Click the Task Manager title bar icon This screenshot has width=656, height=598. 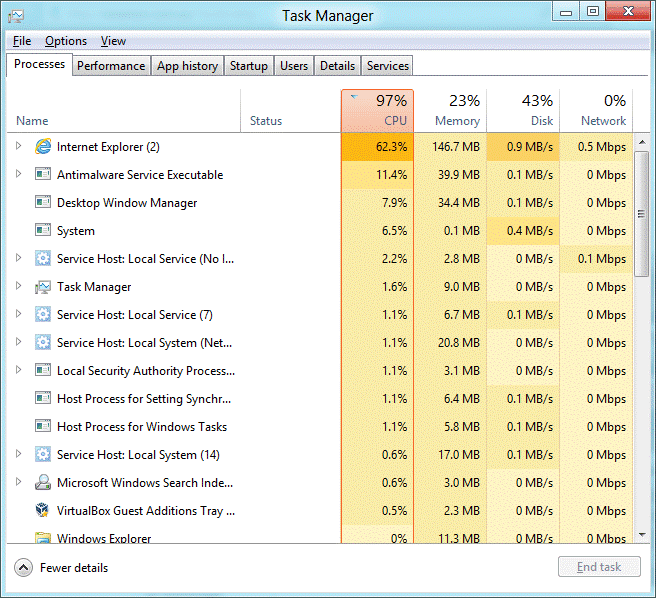click(x=16, y=15)
